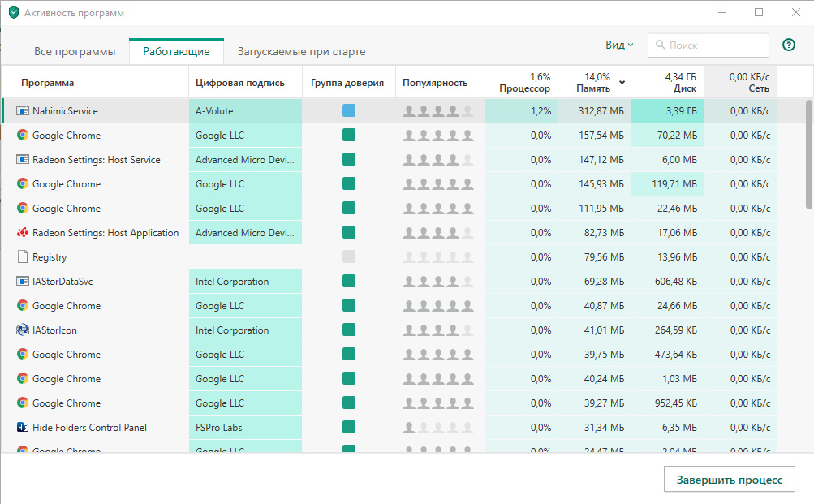
Task: Click the Radeon Settings Host Service icon
Action: pos(23,160)
